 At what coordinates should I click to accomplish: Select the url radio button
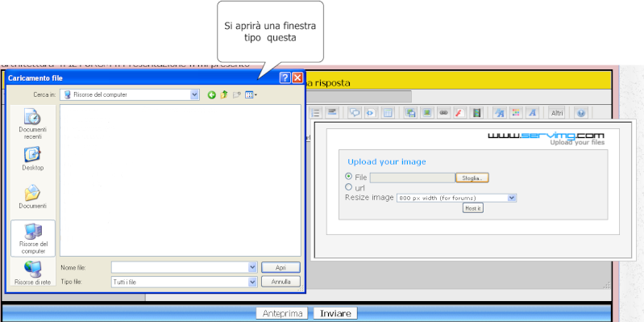tap(349, 187)
